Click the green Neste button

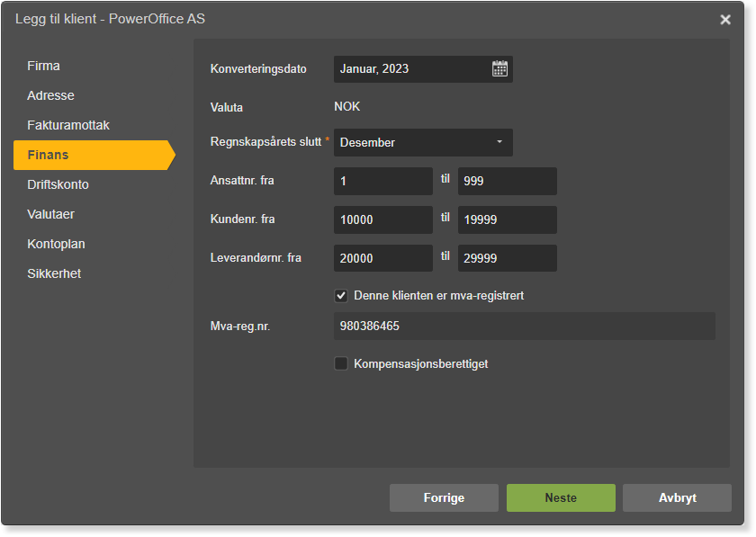pyautogui.click(x=561, y=498)
